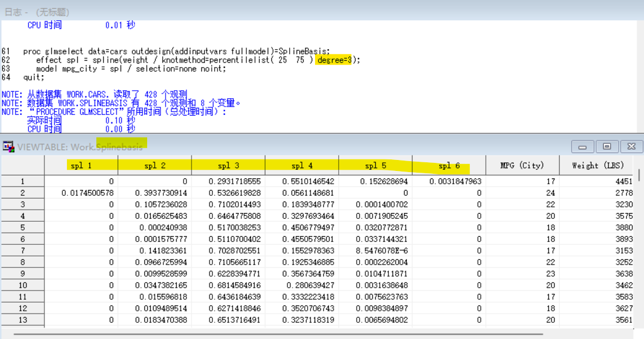The image size is (644, 339).
Task: Select row 1 via its row header
Action: [x=23, y=181]
